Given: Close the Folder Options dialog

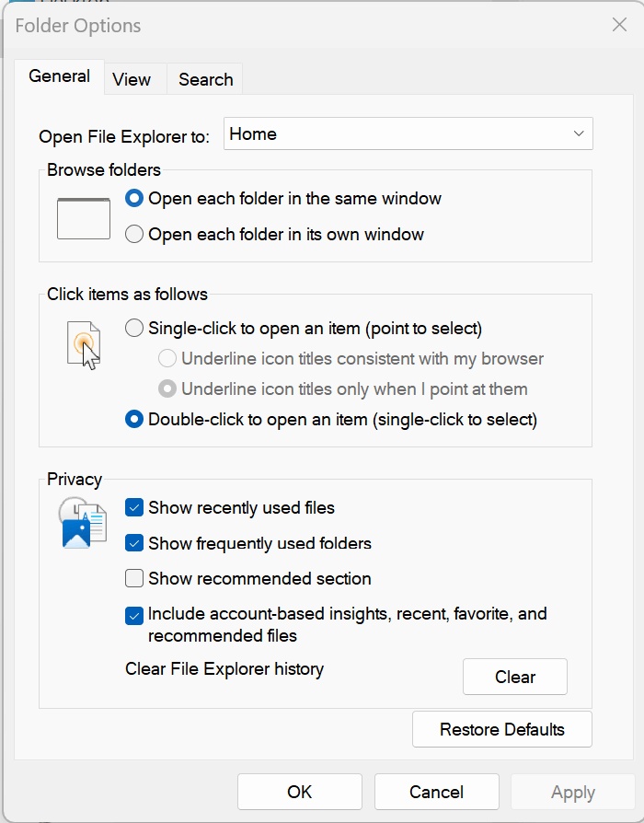Looking at the screenshot, I should click(619, 25).
